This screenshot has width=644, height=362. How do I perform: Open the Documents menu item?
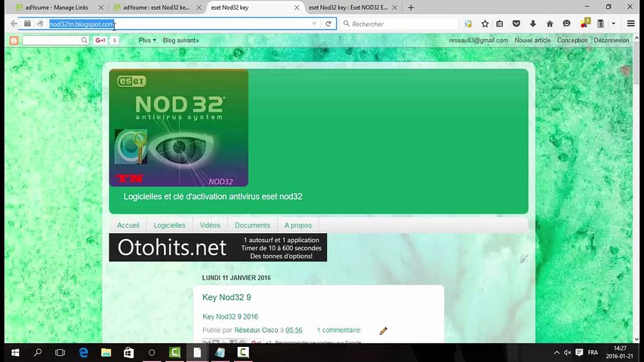tap(252, 225)
